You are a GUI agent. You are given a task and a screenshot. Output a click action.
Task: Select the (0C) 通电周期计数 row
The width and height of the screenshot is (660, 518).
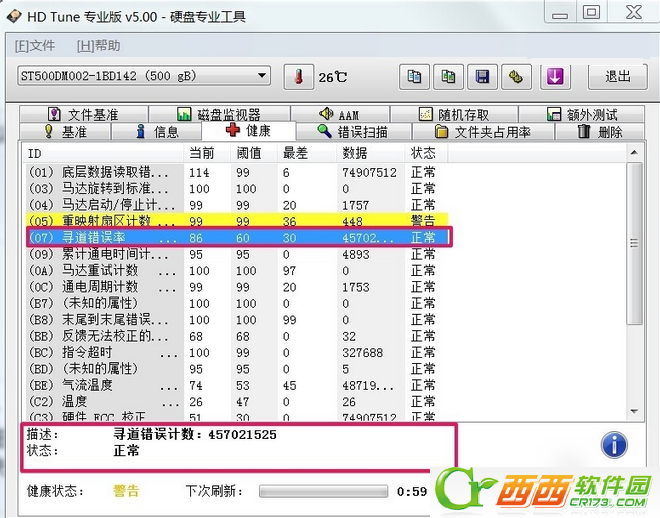click(x=237, y=287)
